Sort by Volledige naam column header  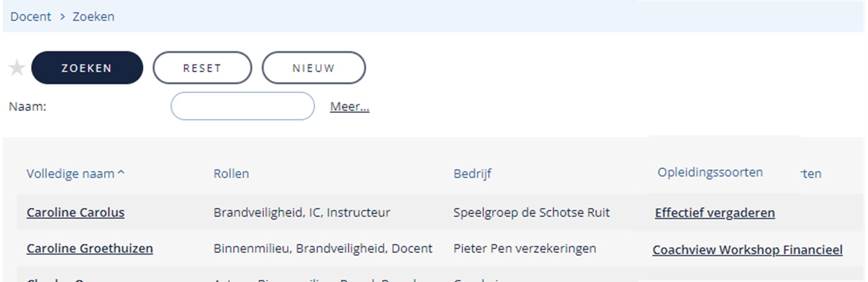[x=70, y=174]
